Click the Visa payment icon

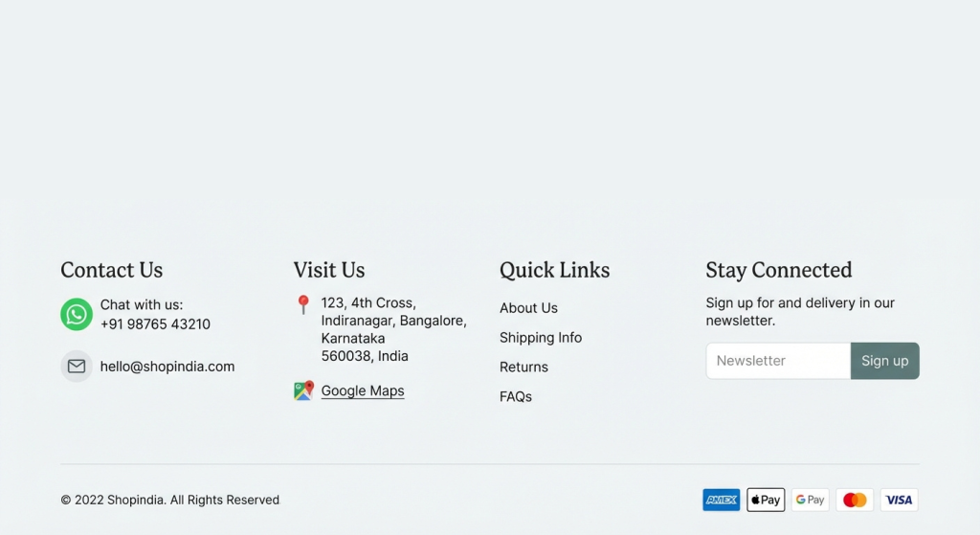click(x=899, y=500)
